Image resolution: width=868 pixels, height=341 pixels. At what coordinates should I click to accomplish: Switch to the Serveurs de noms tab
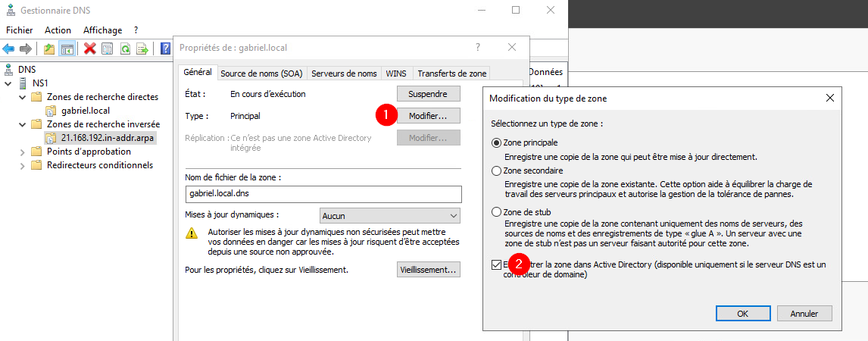(344, 74)
